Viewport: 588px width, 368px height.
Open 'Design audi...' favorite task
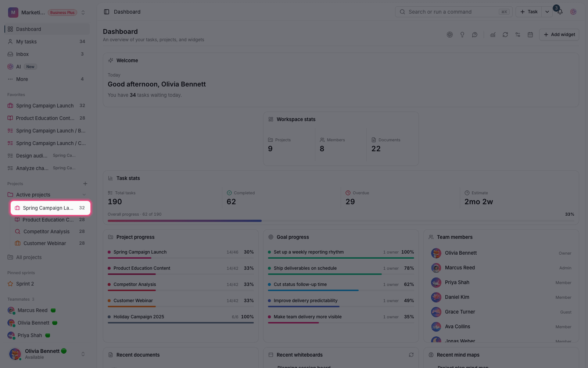[47, 156]
